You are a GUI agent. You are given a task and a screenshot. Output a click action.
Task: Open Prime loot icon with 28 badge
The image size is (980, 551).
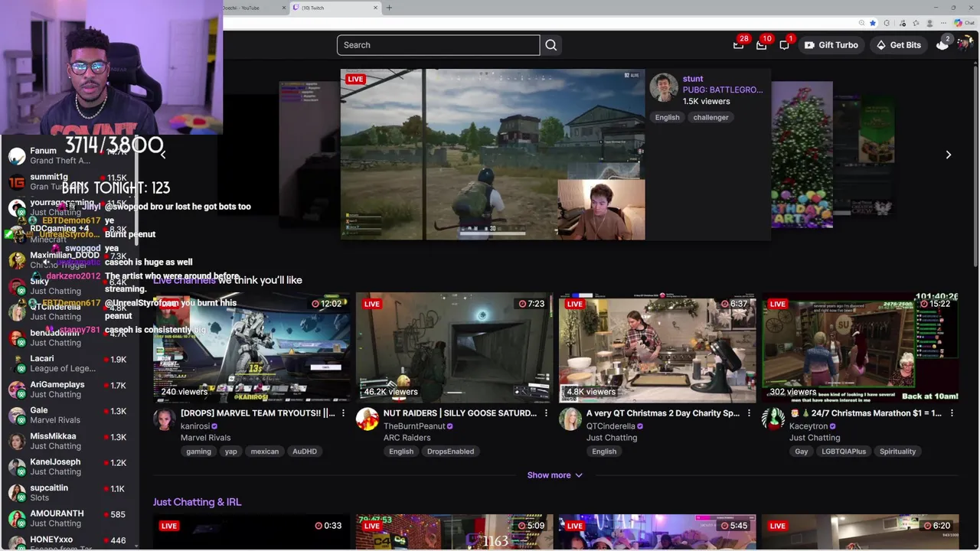click(738, 45)
